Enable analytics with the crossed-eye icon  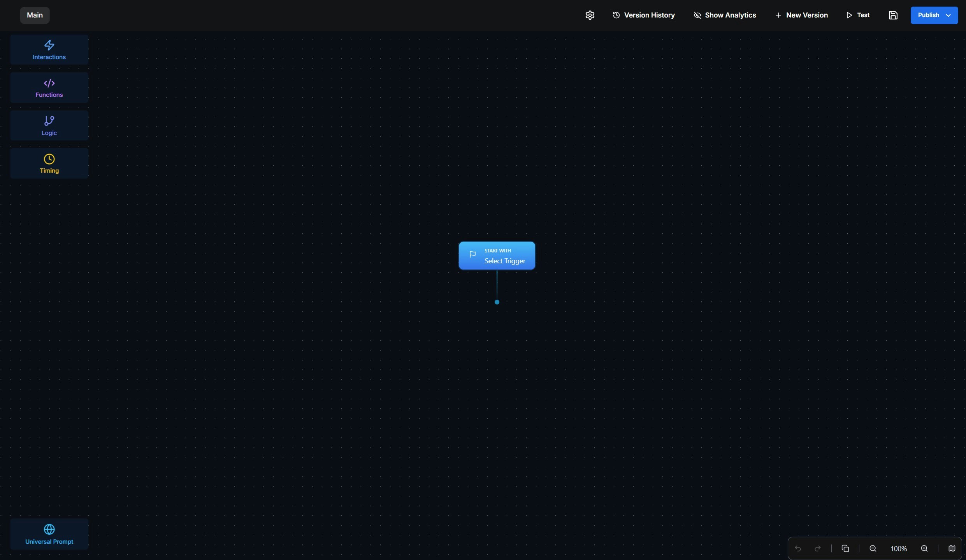697,15
